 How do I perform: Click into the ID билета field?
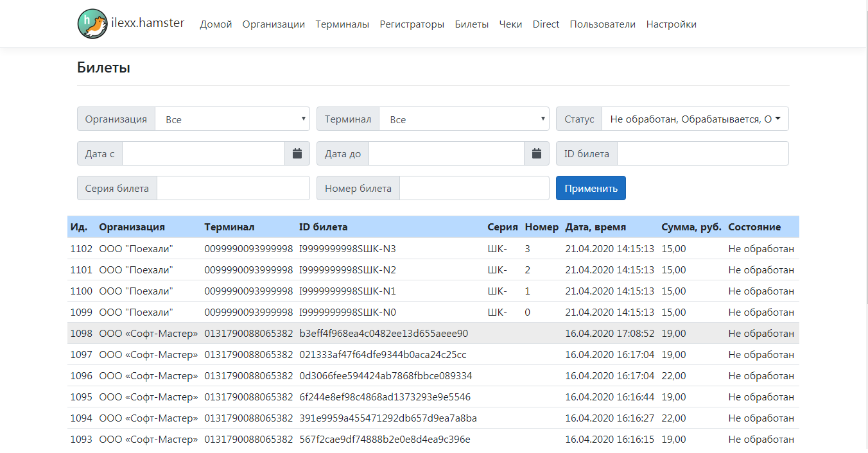coord(702,153)
